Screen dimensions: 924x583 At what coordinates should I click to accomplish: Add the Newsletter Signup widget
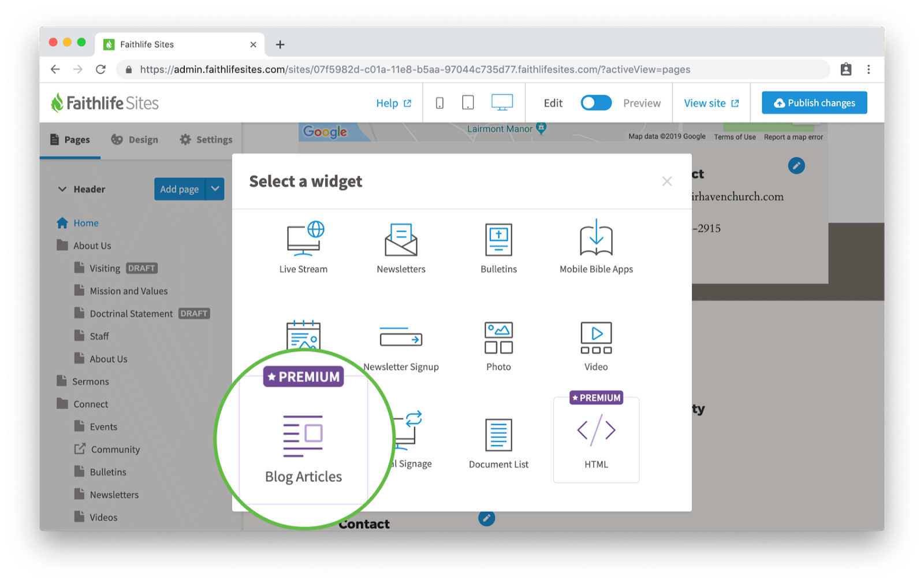(401, 349)
